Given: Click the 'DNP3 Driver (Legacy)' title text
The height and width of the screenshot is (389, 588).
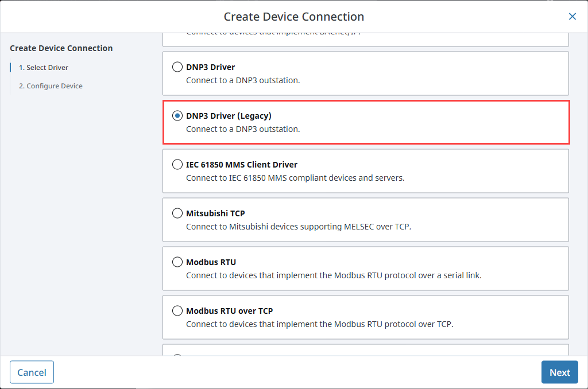Looking at the screenshot, I should click(229, 116).
